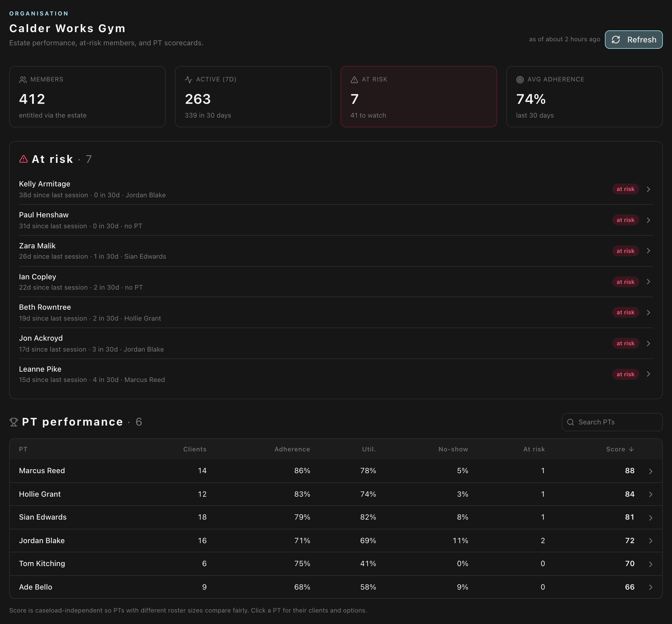672x624 pixels.
Task: Select the name Paul Henshaw
Action: coord(44,215)
